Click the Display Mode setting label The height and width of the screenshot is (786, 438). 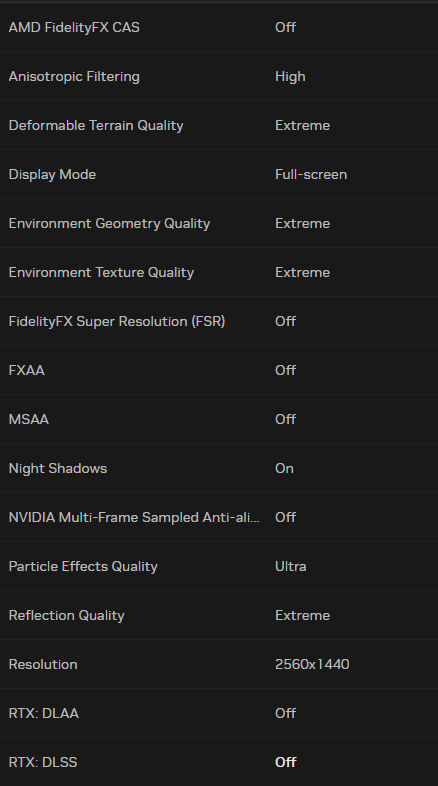pyautogui.click(x=52, y=174)
